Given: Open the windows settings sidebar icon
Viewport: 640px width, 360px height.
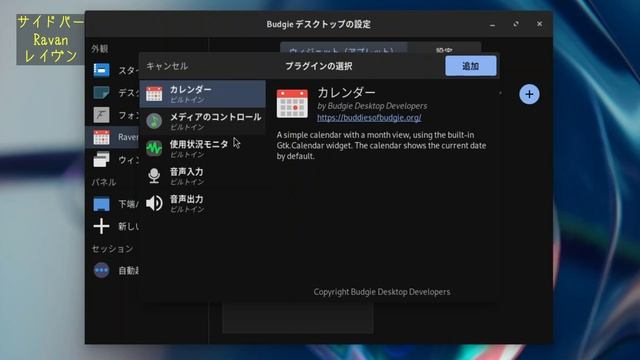Looking at the screenshot, I should pyautogui.click(x=101, y=160).
